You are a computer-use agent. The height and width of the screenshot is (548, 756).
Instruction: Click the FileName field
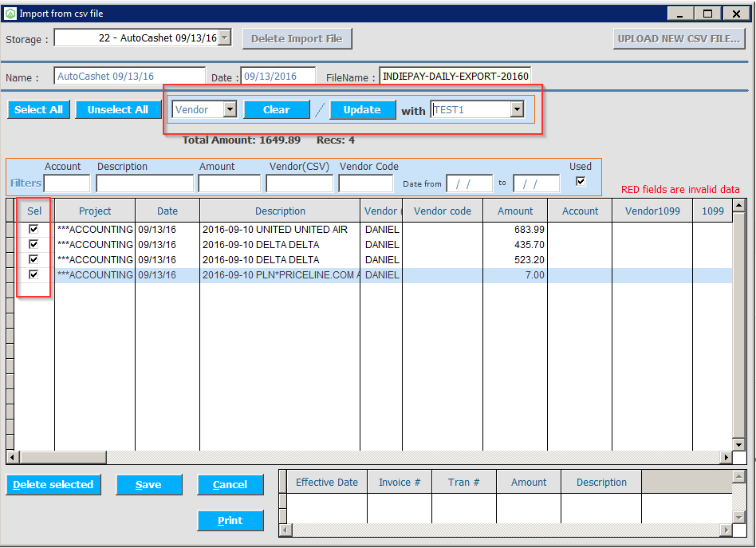point(455,77)
